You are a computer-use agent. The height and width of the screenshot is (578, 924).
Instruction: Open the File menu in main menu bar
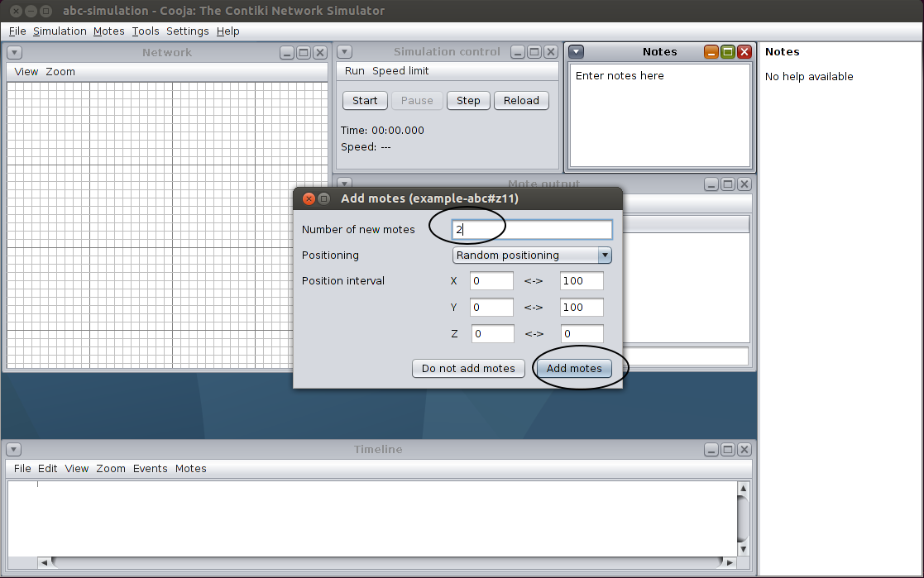(x=17, y=31)
